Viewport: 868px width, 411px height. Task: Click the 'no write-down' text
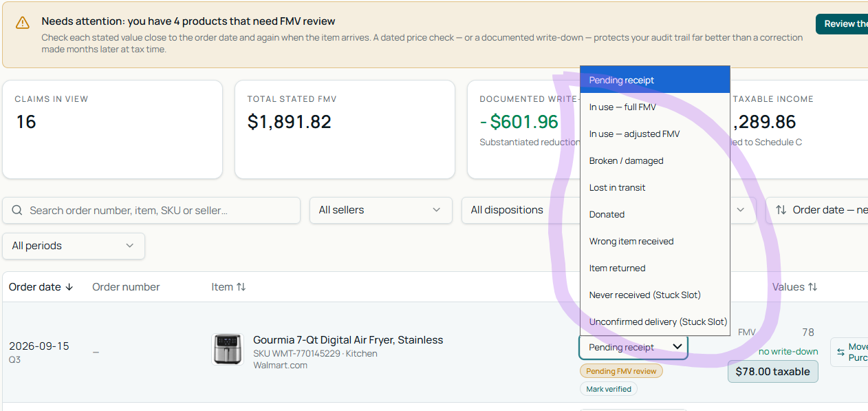(788, 352)
